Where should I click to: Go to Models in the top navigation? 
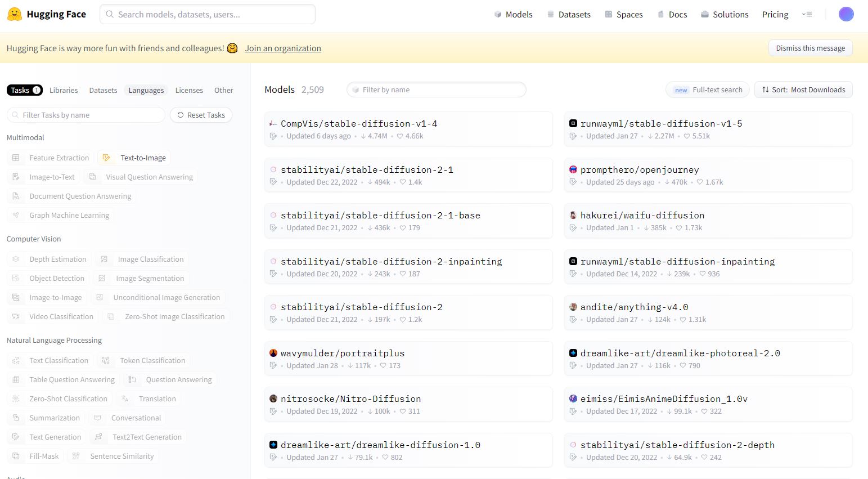513,14
